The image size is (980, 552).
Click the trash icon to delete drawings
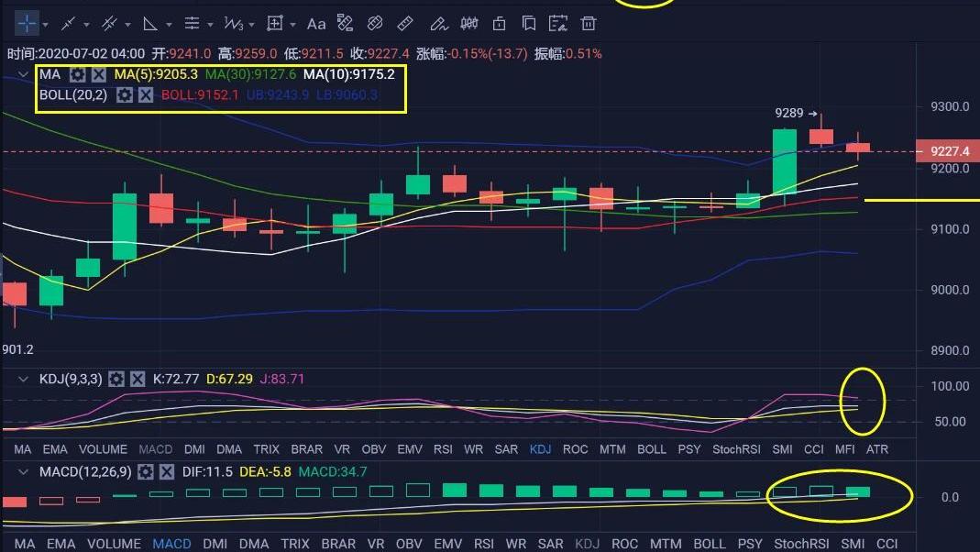(x=589, y=23)
